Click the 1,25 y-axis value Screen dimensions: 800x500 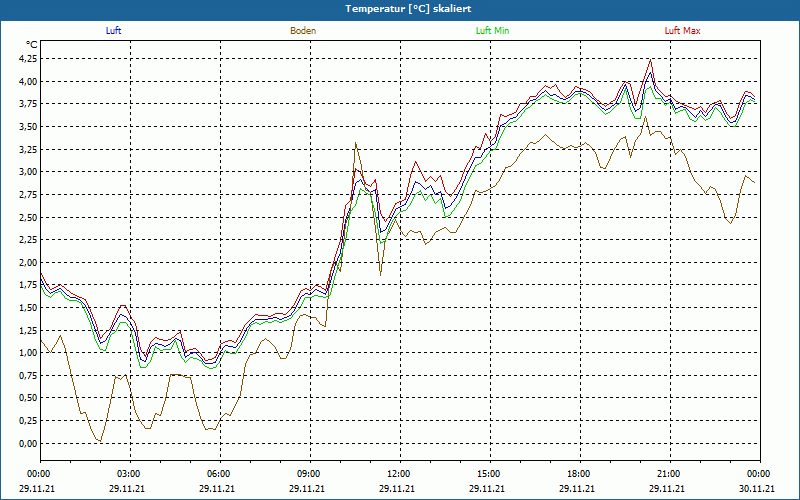[28, 330]
